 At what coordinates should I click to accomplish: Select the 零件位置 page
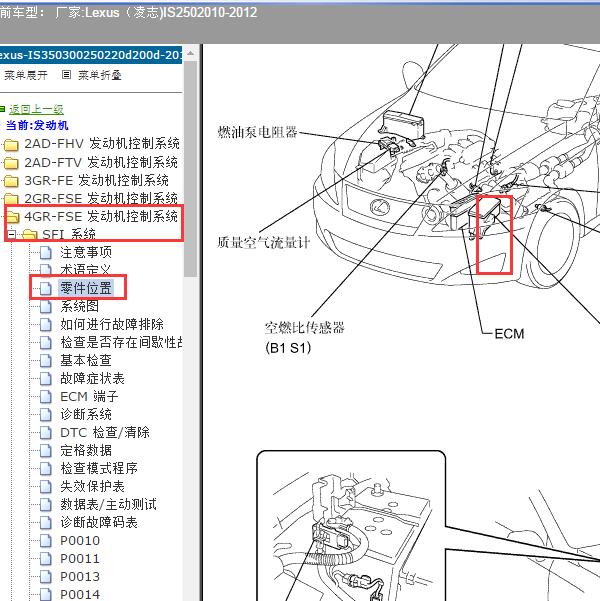pos(86,288)
